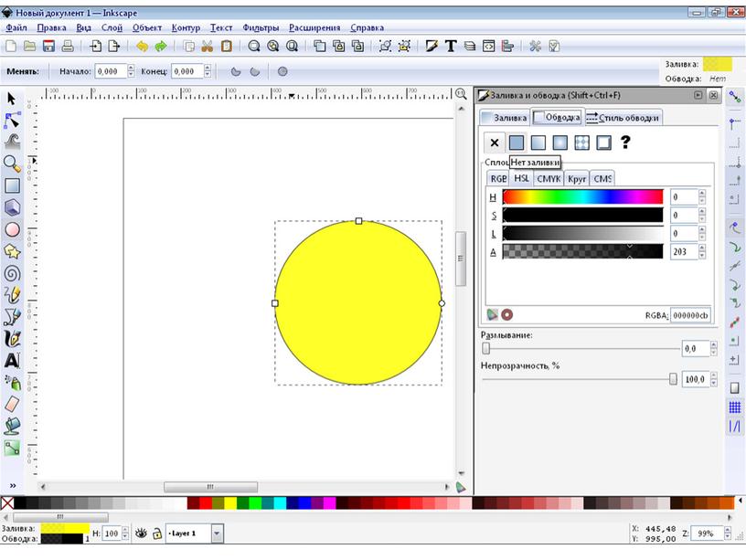746x560 pixels.
Task: Increase the Конец spinner value
Action: coord(208,68)
